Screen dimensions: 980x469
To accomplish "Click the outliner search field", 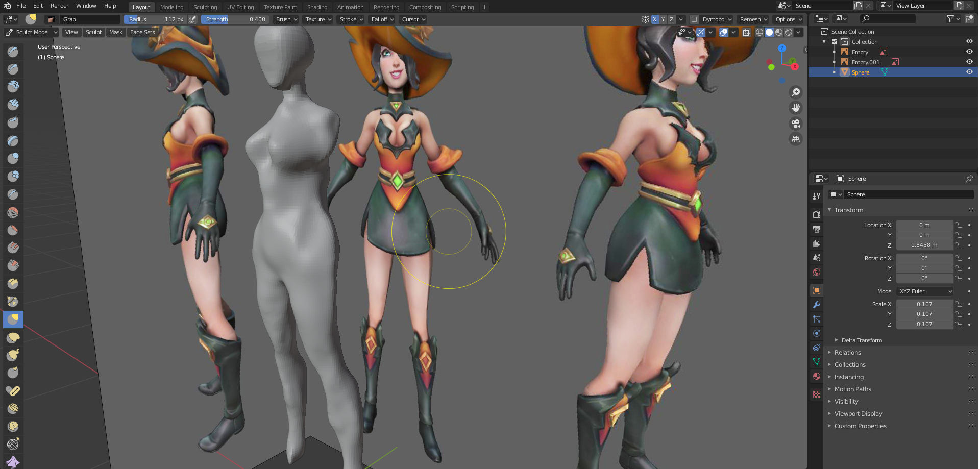I will point(888,19).
